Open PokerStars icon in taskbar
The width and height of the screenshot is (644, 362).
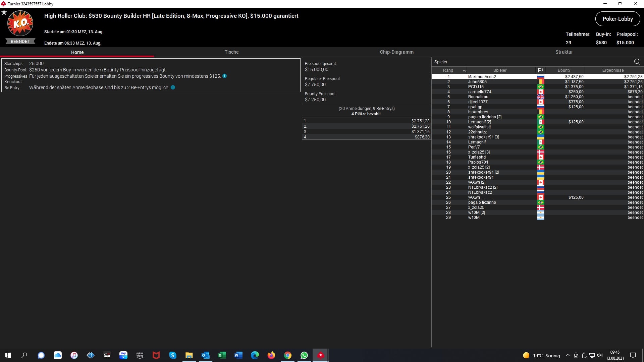(x=321, y=355)
